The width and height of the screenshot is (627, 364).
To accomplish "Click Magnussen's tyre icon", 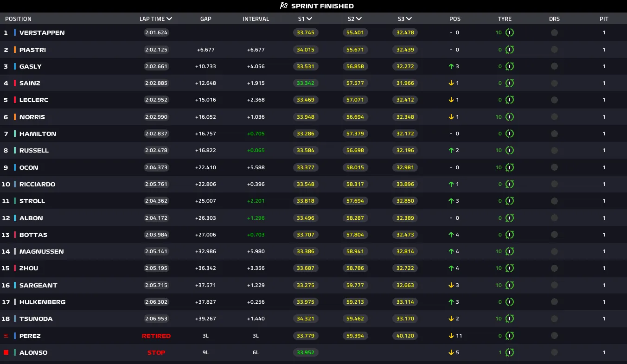I will coord(510,251).
